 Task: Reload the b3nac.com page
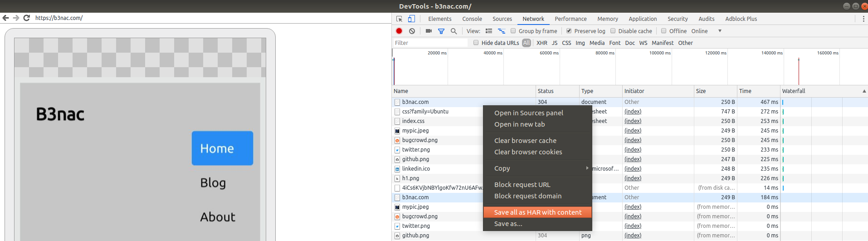[x=26, y=18]
